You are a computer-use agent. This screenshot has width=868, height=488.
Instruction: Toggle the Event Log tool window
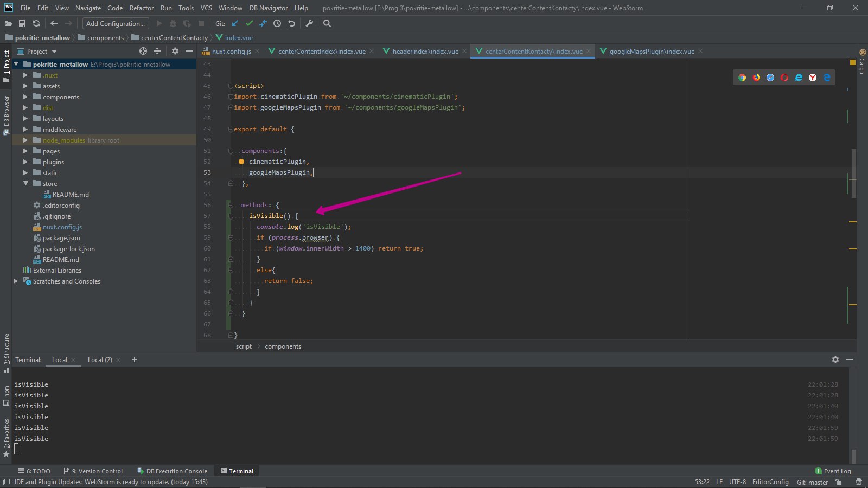tap(833, 471)
